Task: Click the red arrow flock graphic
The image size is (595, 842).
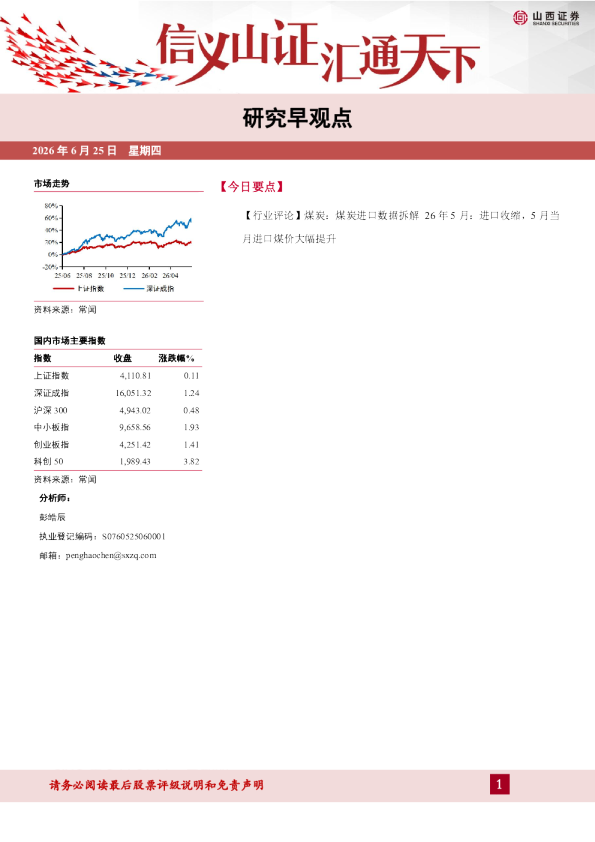Action: 81,55
